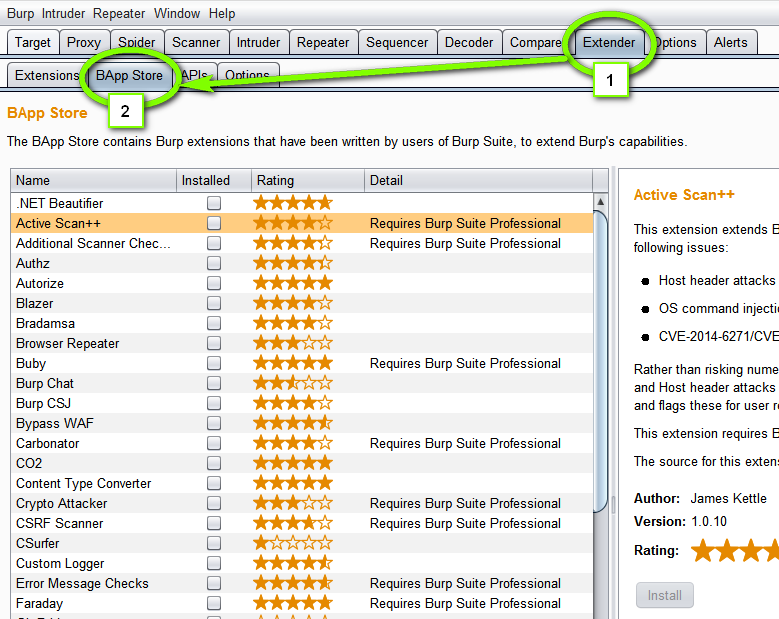Toggle Installed checkbox for .NET Beautifier
779x619 pixels.
tap(214, 203)
